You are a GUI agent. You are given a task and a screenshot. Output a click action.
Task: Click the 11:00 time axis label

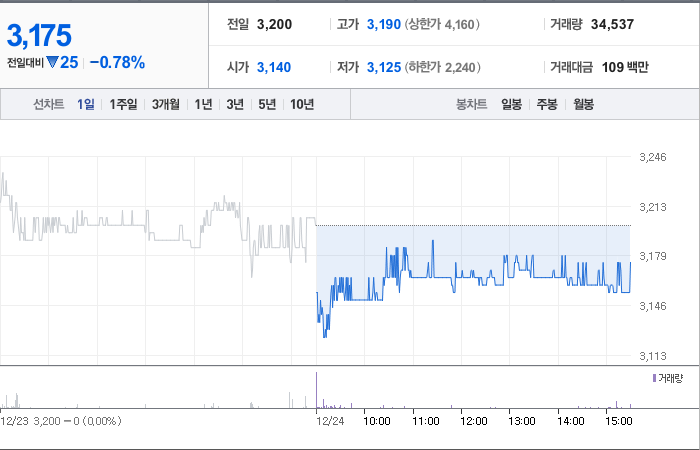(x=425, y=421)
